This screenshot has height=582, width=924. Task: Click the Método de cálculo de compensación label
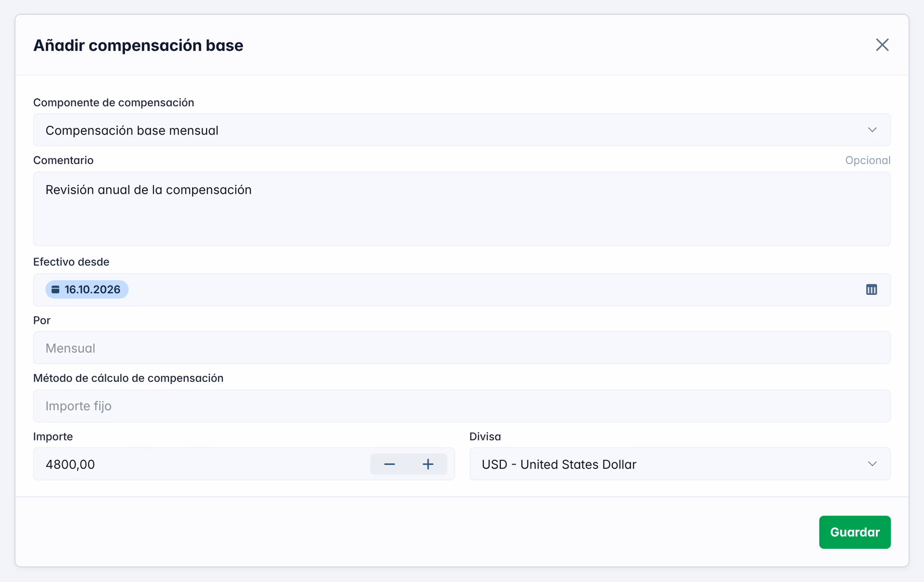coord(128,378)
